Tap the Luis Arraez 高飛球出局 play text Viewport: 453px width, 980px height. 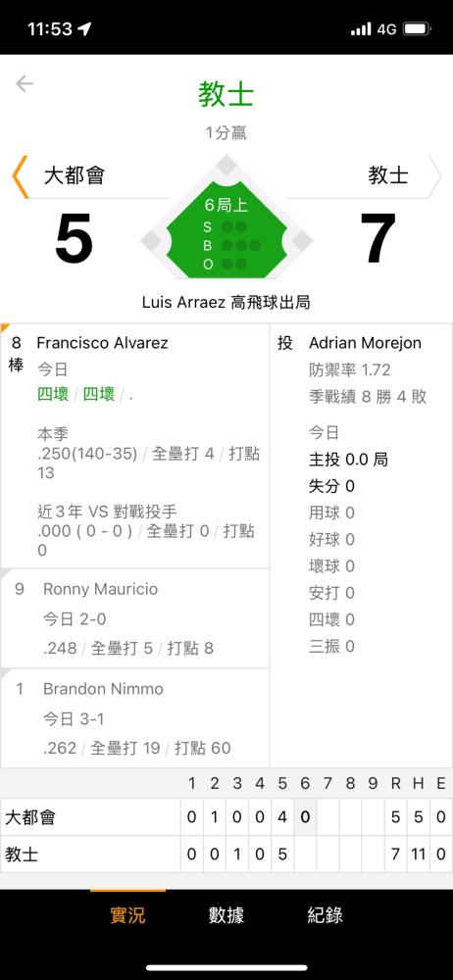[x=226, y=303]
